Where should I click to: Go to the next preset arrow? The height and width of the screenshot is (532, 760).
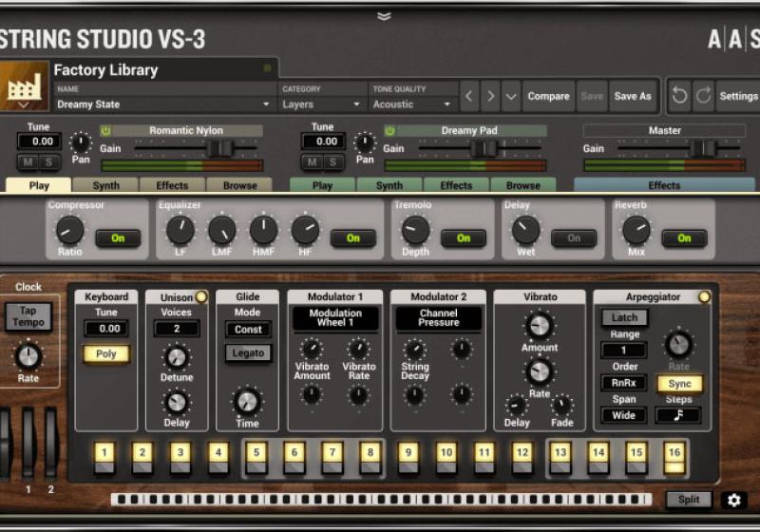click(x=490, y=96)
